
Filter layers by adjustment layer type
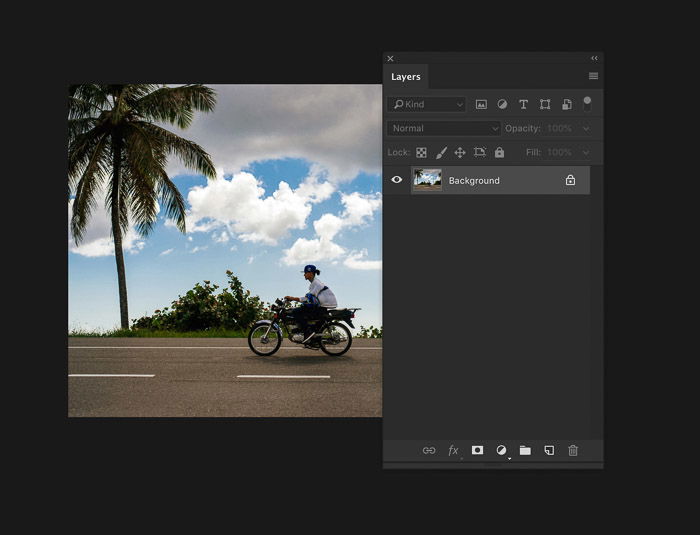(502, 104)
